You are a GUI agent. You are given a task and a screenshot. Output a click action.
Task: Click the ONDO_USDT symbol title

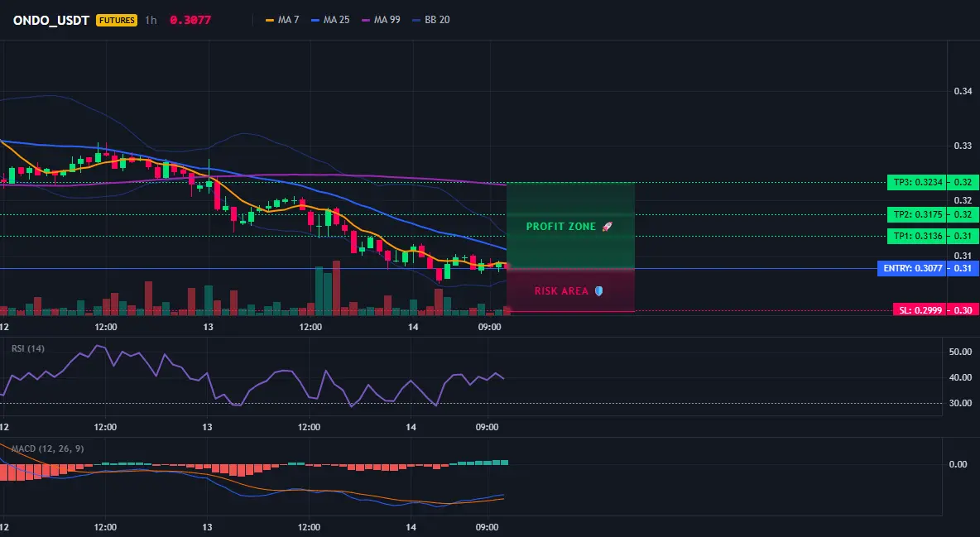[x=51, y=20]
